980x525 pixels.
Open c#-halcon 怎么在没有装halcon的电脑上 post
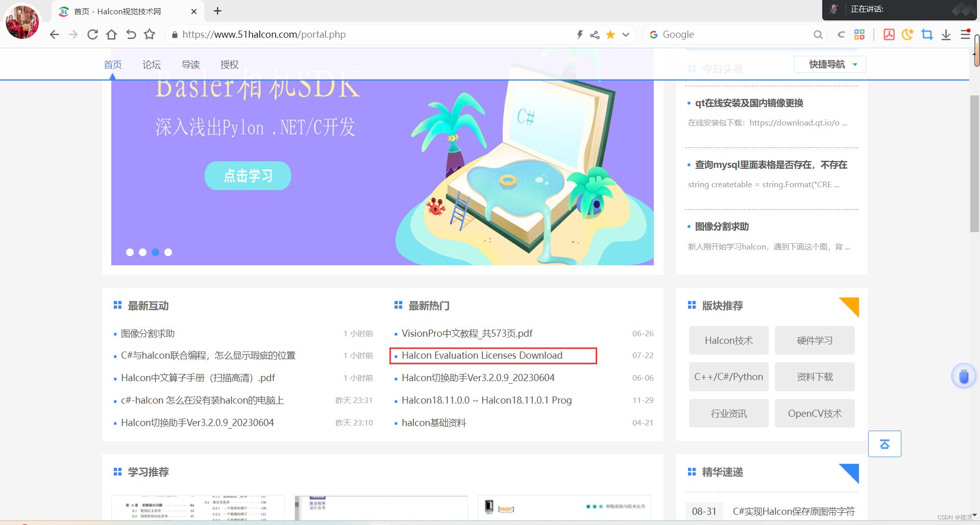pyautogui.click(x=203, y=401)
